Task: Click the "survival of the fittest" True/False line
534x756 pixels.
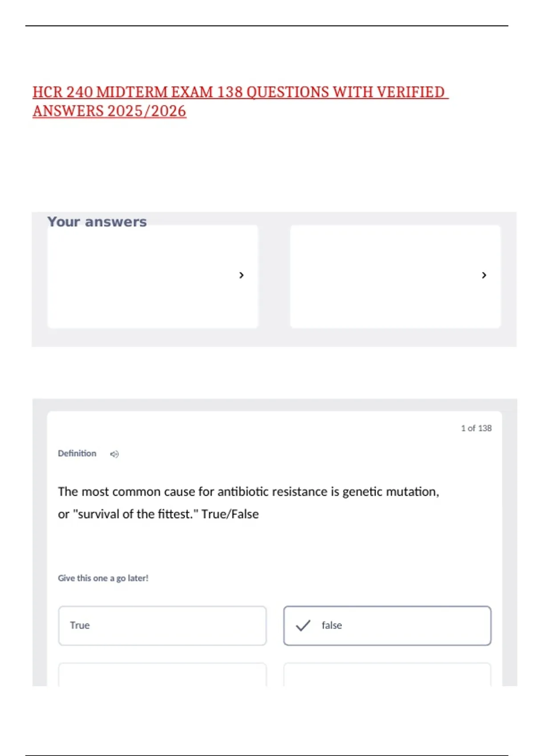Action: (x=158, y=514)
